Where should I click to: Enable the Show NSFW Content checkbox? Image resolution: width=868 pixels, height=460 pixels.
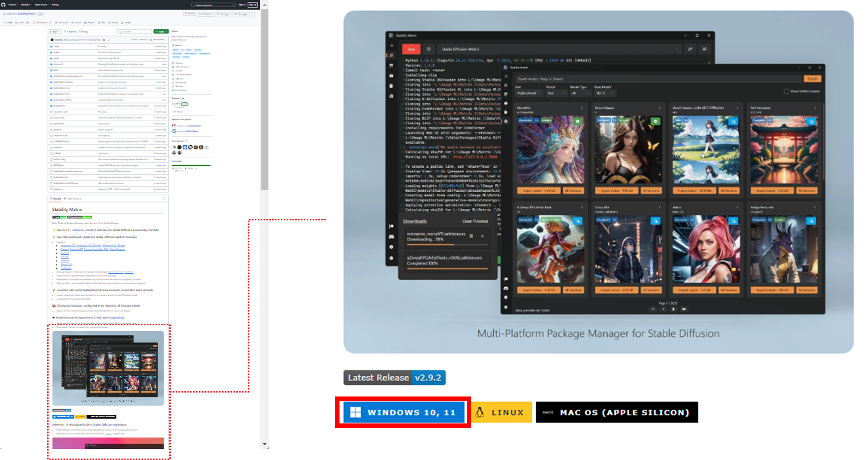[787, 91]
